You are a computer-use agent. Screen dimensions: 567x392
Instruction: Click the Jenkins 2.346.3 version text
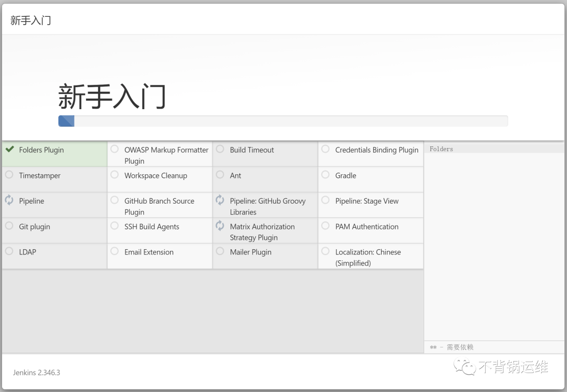tap(37, 373)
